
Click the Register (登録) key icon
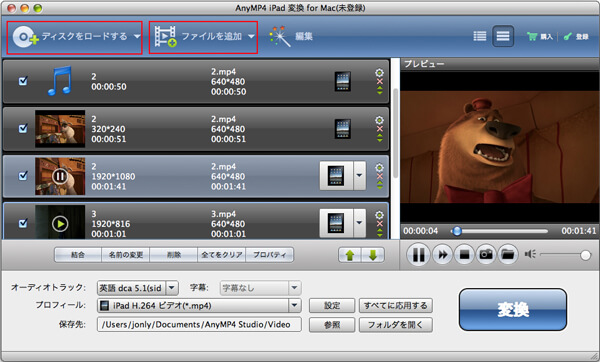coord(576,36)
